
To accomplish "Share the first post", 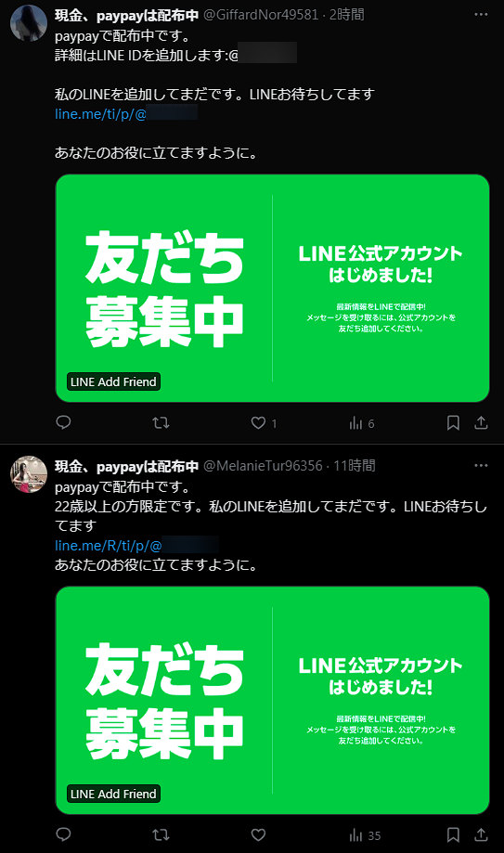I will click(481, 422).
